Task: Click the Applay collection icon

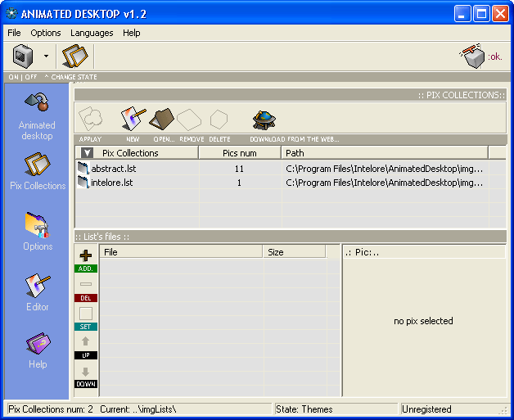Action: click(90, 119)
